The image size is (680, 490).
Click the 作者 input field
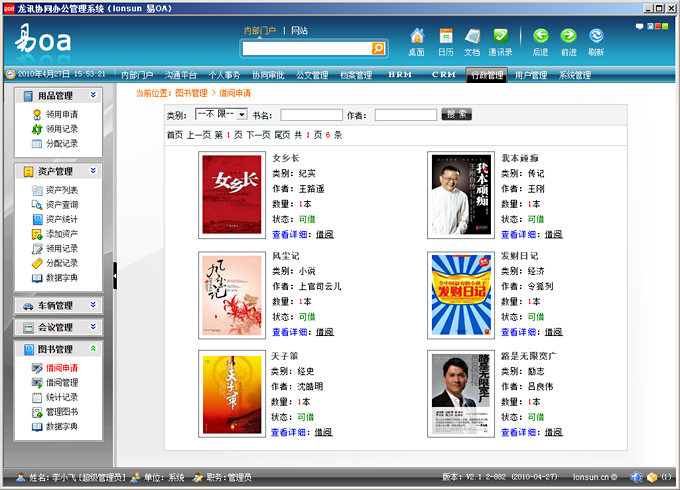(x=406, y=115)
